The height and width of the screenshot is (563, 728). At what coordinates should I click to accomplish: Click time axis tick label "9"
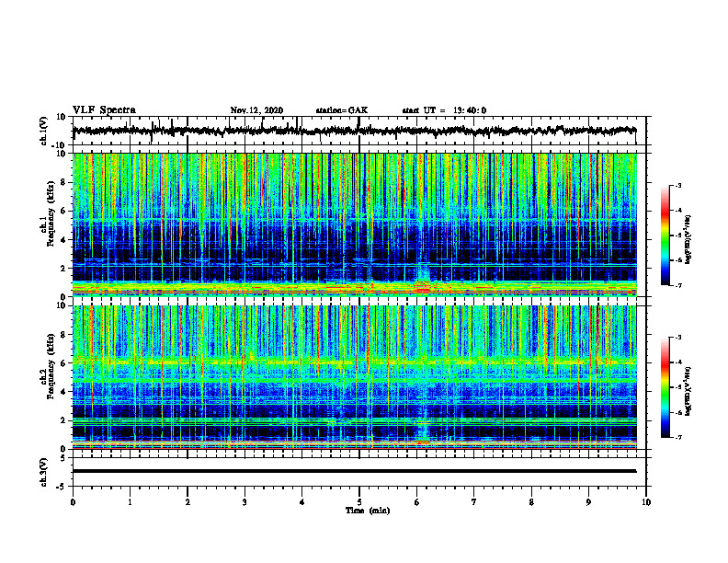588,502
